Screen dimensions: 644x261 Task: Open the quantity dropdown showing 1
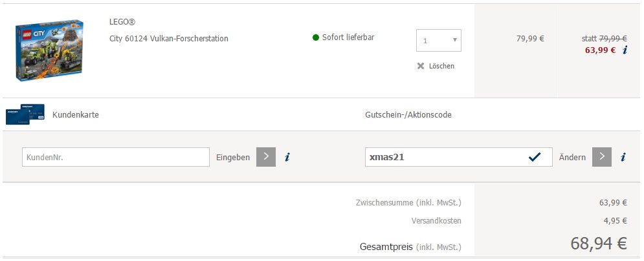[439, 41]
